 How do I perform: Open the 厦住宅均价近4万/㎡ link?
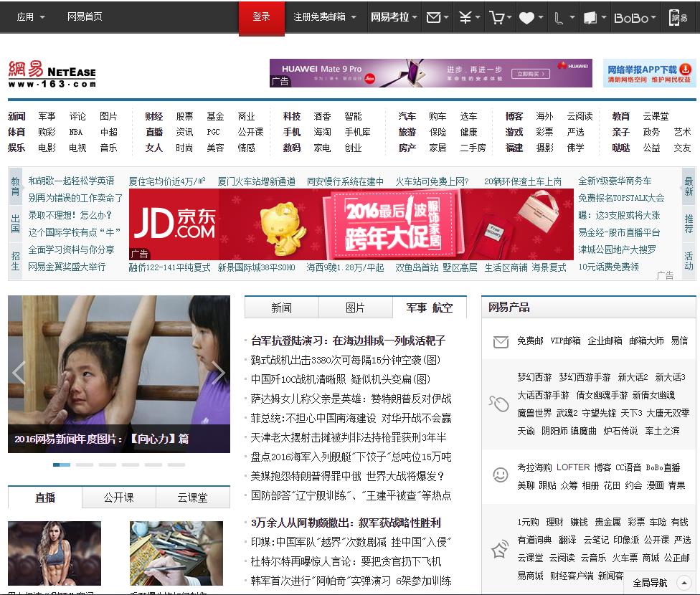pyautogui.click(x=167, y=181)
